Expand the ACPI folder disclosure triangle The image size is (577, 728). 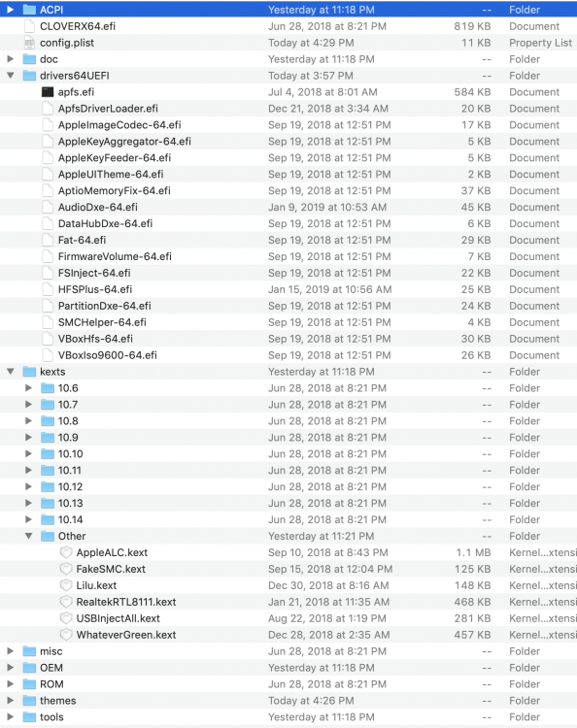click(x=11, y=10)
